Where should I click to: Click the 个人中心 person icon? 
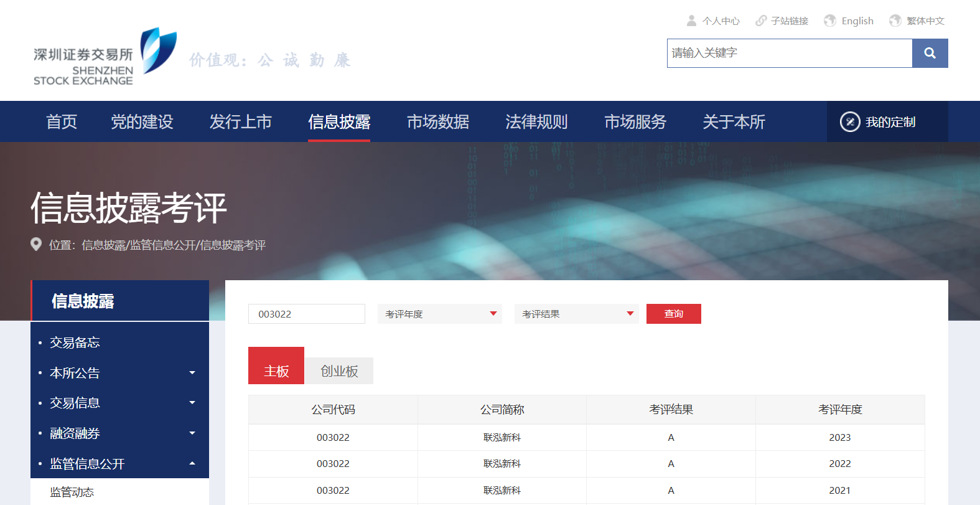pyautogui.click(x=691, y=21)
